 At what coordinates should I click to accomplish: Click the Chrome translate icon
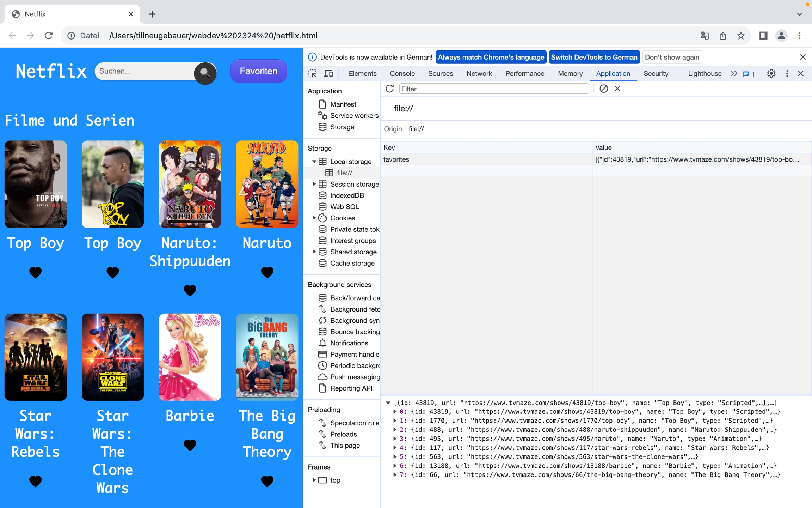tap(705, 36)
